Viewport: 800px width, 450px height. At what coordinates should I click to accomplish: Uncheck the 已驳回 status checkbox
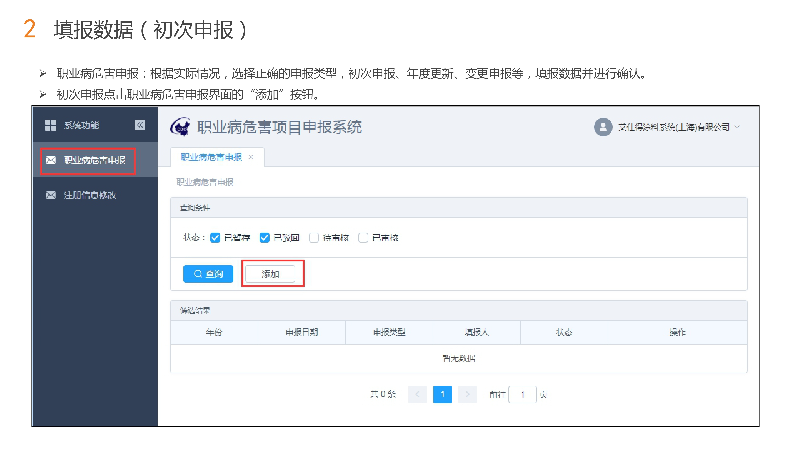click(x=264, y=238)
